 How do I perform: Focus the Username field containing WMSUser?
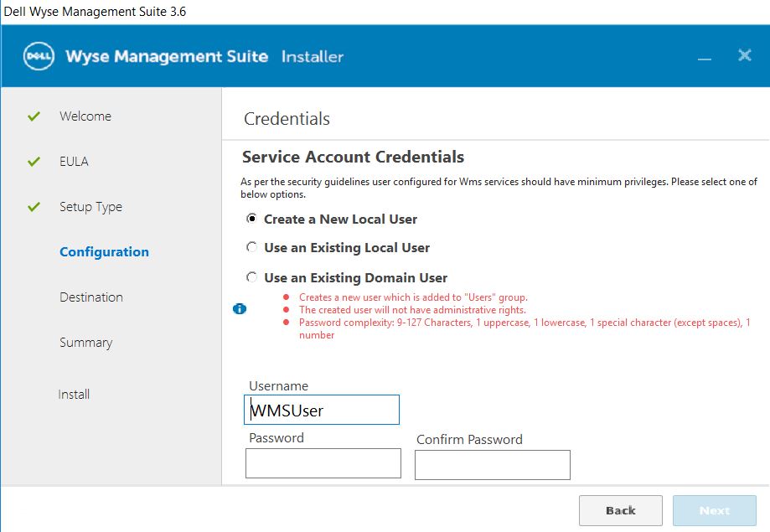pos(323,411)
